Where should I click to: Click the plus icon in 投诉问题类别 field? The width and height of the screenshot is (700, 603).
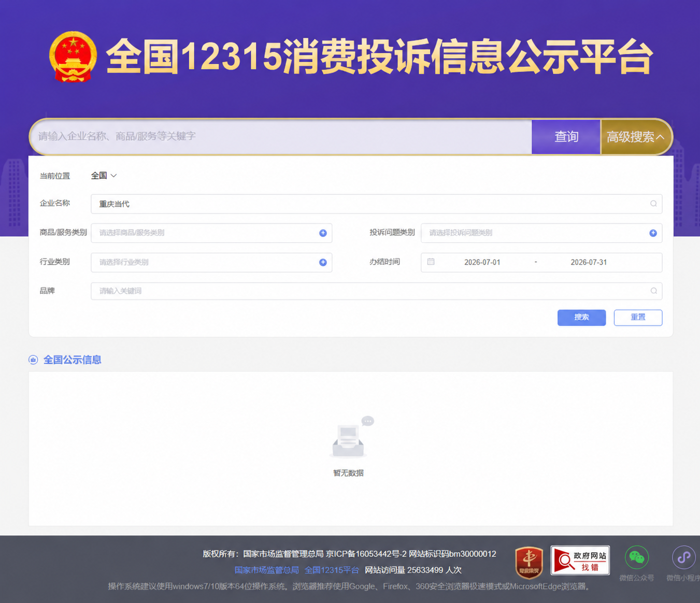(x=653, y=233)
